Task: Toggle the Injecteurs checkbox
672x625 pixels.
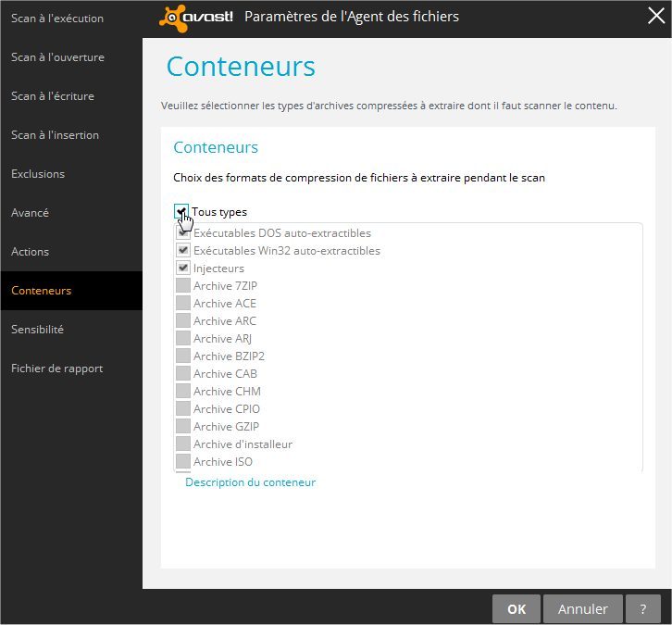Action: 183,269
